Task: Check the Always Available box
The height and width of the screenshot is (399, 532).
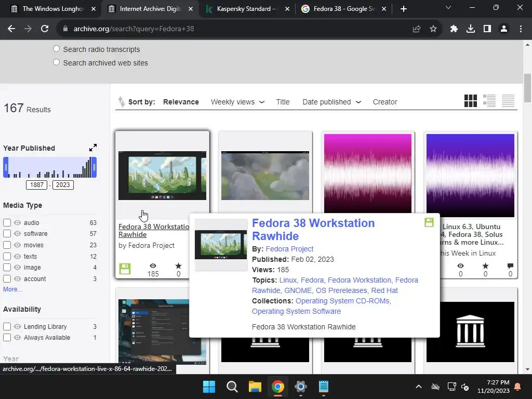Action: pos(7,338)
